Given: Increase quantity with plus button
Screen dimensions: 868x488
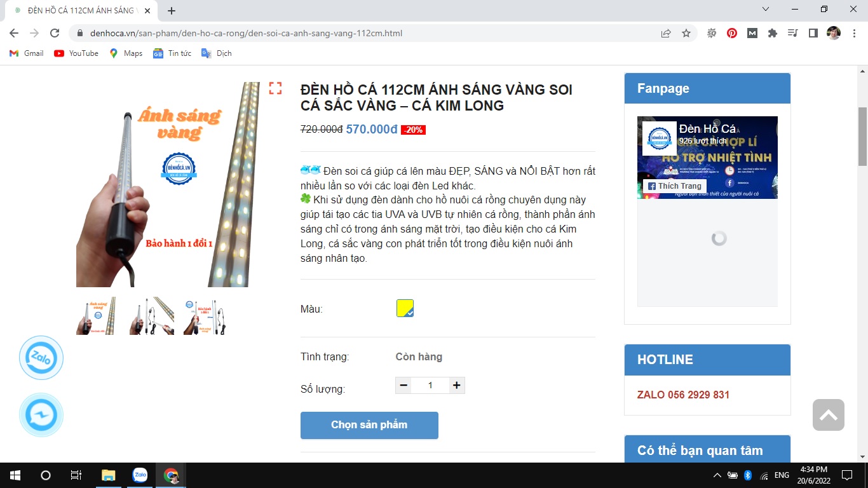Looking at the screenshot, I should 456,385.
